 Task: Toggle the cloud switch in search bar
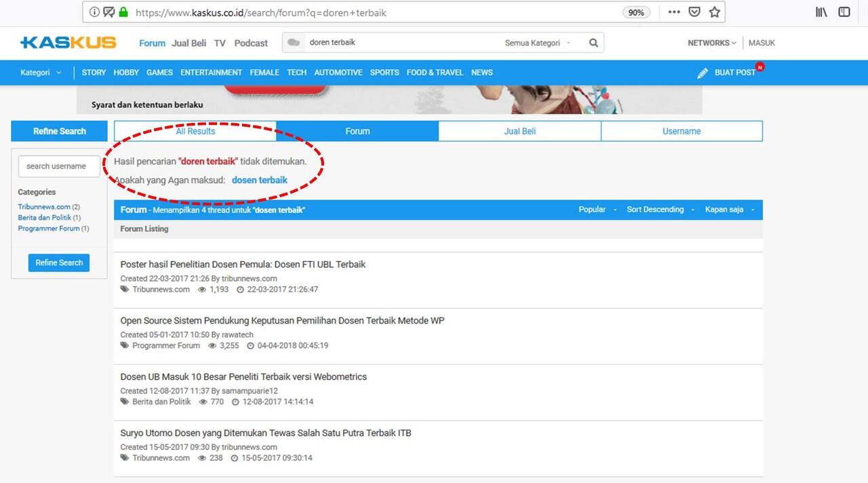click(x=294, y=43)
